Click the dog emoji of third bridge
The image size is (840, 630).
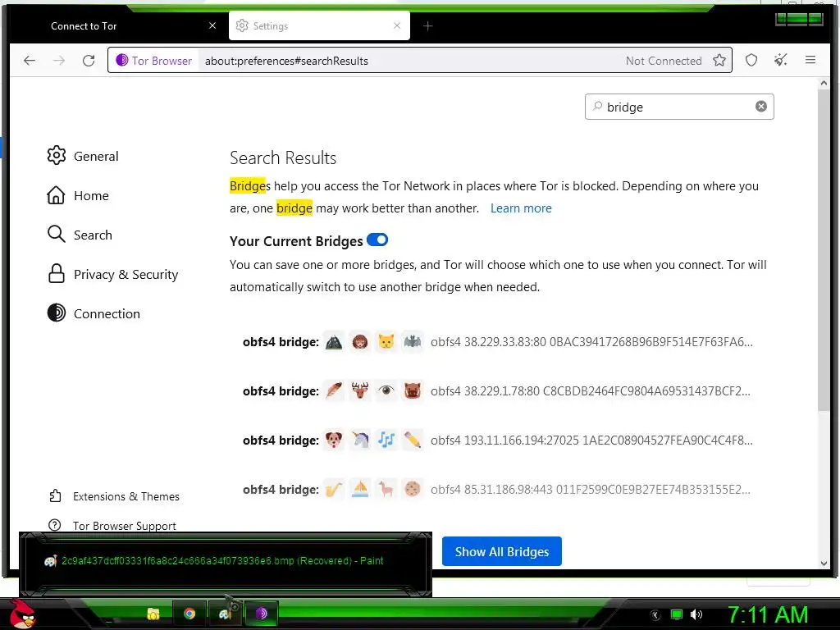[x=334, y=441]
